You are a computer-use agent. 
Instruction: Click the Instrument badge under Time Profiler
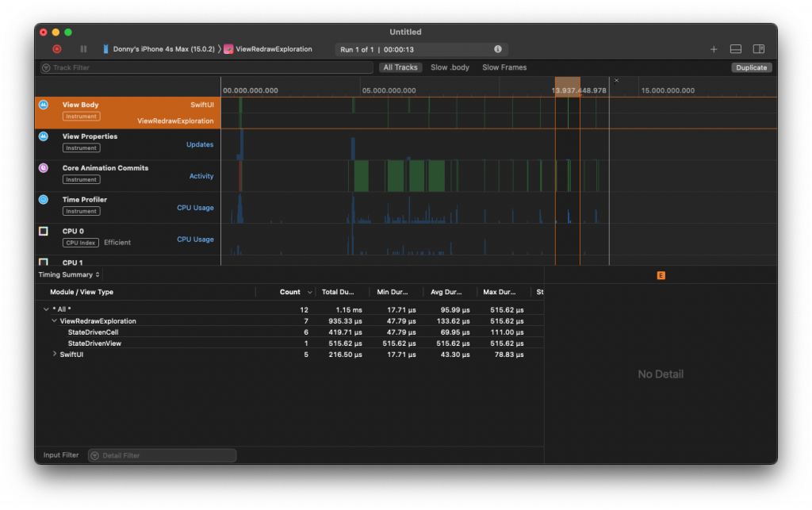(x=82, y=211)
